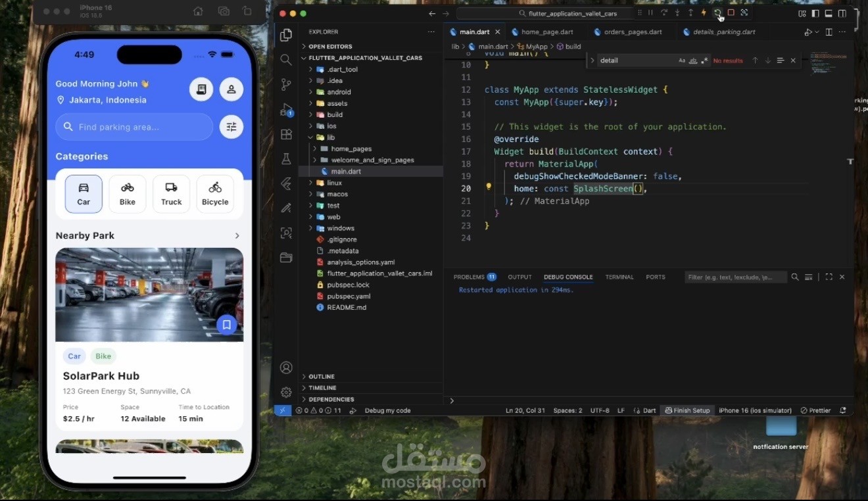The image size is (868, 501).
Task: Select the Car category chip
Action: pos(84,194)
